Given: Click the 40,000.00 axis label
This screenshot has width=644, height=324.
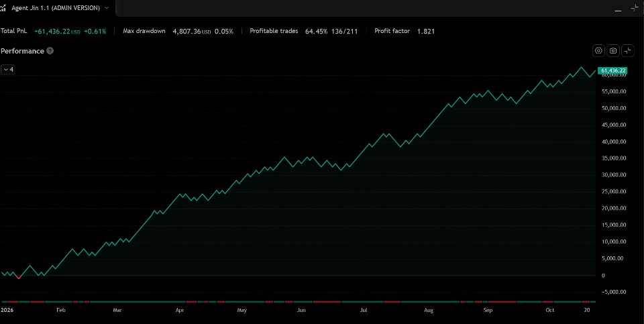Looking at the screenshot, I should [x=614, y=142].
